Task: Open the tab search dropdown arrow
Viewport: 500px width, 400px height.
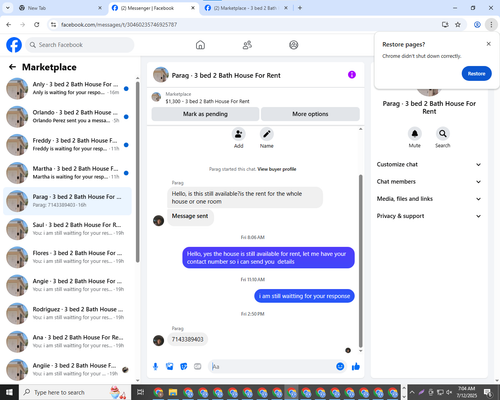Action: (x=7, y=8)
